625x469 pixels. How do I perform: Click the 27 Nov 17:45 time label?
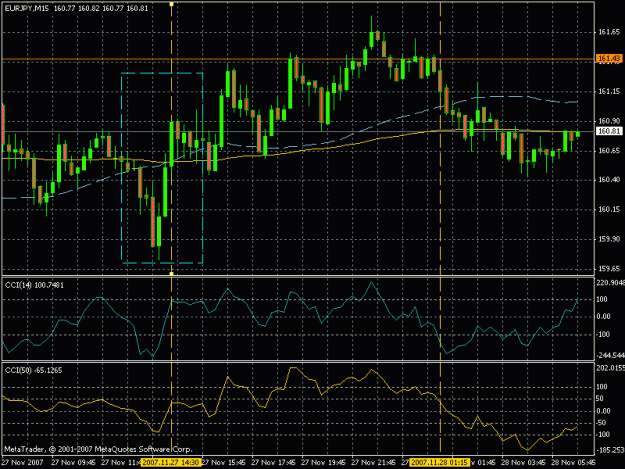pyautogui.click(x=273, y=463)
